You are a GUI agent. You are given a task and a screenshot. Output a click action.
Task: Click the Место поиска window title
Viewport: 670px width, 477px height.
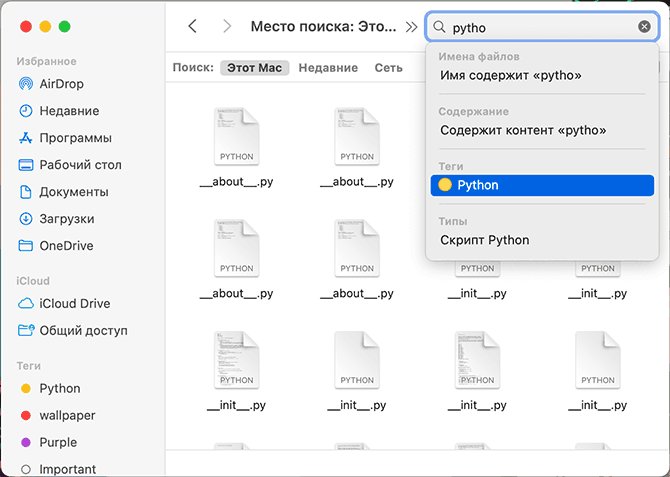coord(323,27)
